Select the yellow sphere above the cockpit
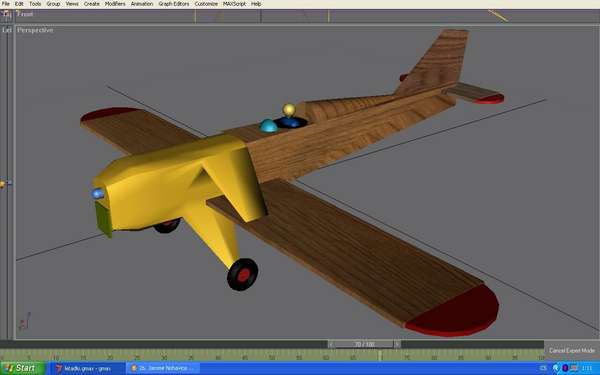Screen dimensions: 600x375 (289, 110)
